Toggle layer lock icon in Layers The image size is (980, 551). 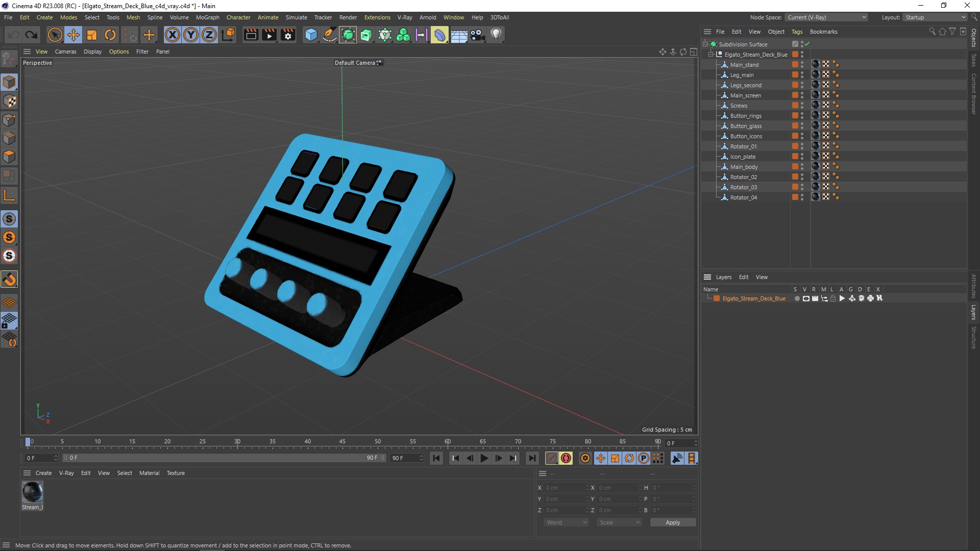coord(833,298)
